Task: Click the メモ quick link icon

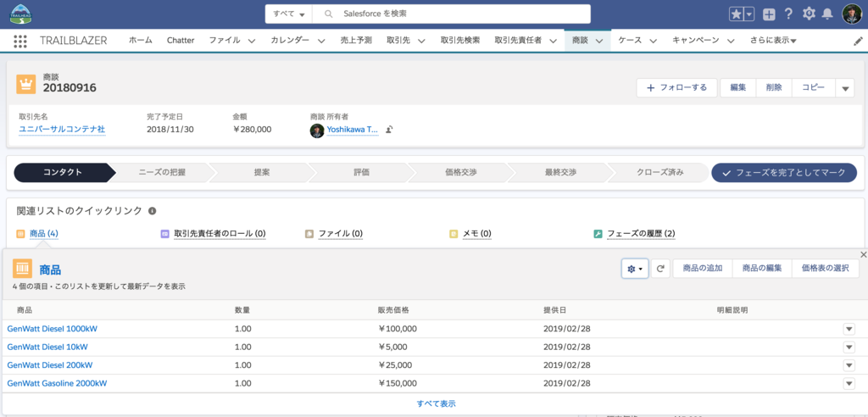Action: point(453,234)
